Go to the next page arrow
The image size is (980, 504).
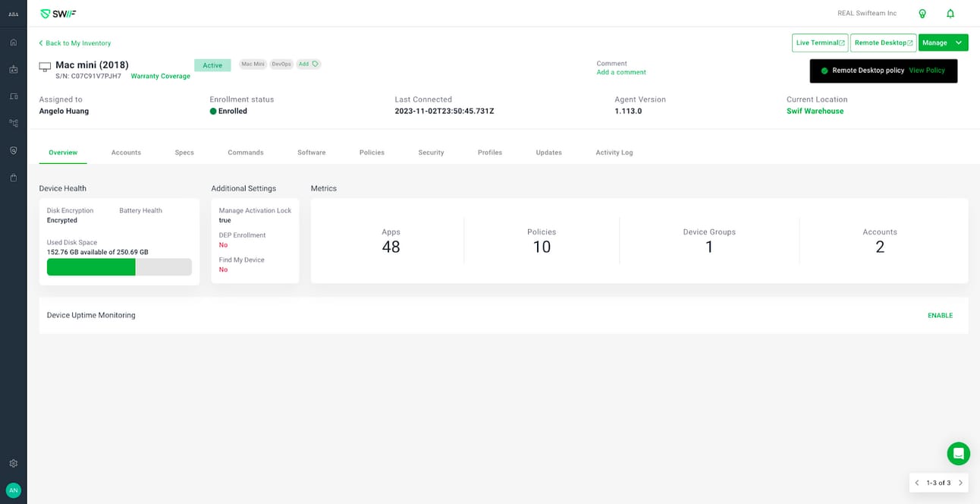click(960, 483)
